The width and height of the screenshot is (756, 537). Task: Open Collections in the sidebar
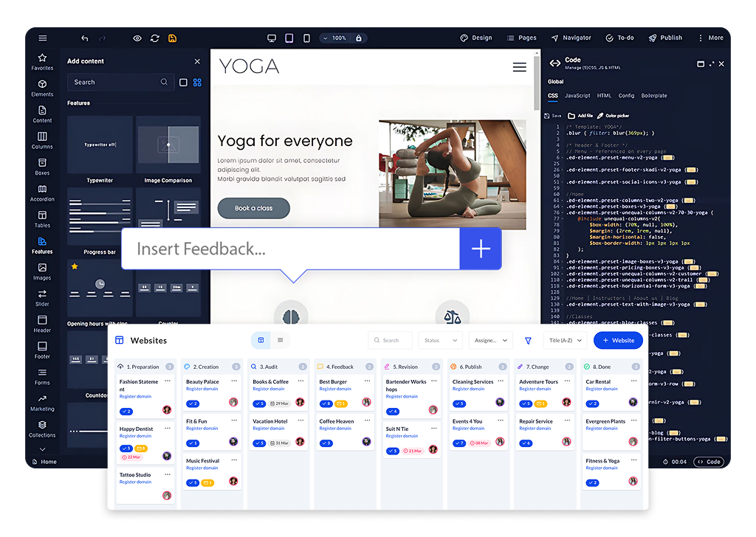tap(42, 429)
